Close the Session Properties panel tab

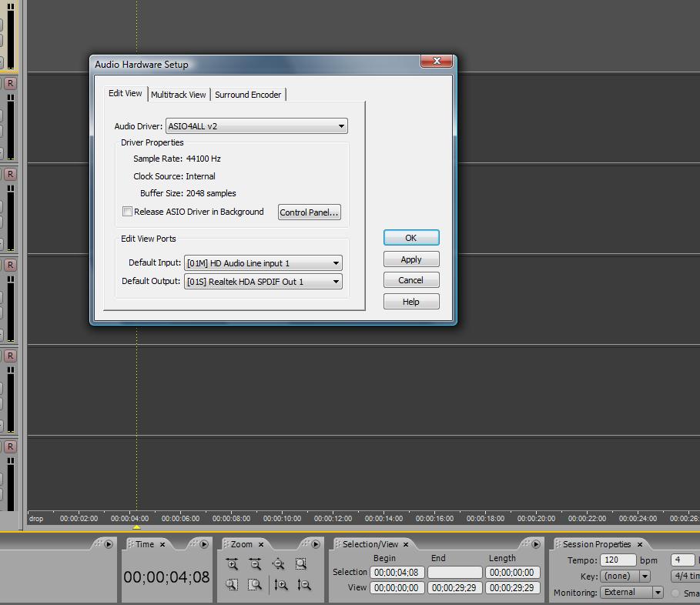640,545
